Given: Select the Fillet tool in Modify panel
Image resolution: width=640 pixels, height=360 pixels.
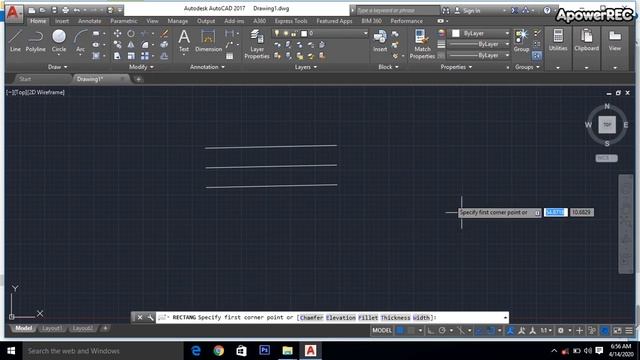Looking at the screenshot, I should tap(145, 45).
